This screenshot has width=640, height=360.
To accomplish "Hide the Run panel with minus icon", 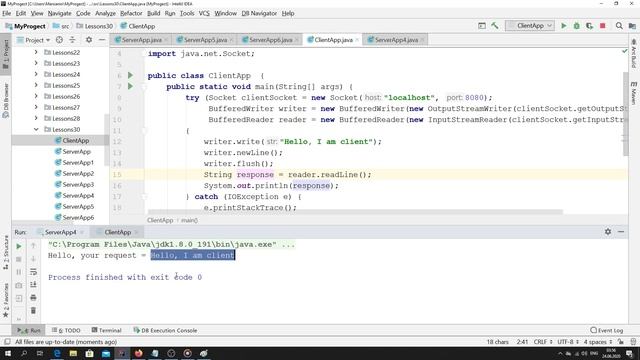I will point(621,232).
